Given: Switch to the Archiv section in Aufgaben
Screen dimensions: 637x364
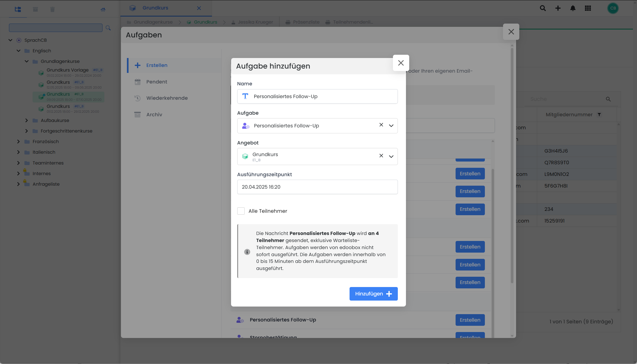Looking at the screenshot, I should (x=154, y=114).
